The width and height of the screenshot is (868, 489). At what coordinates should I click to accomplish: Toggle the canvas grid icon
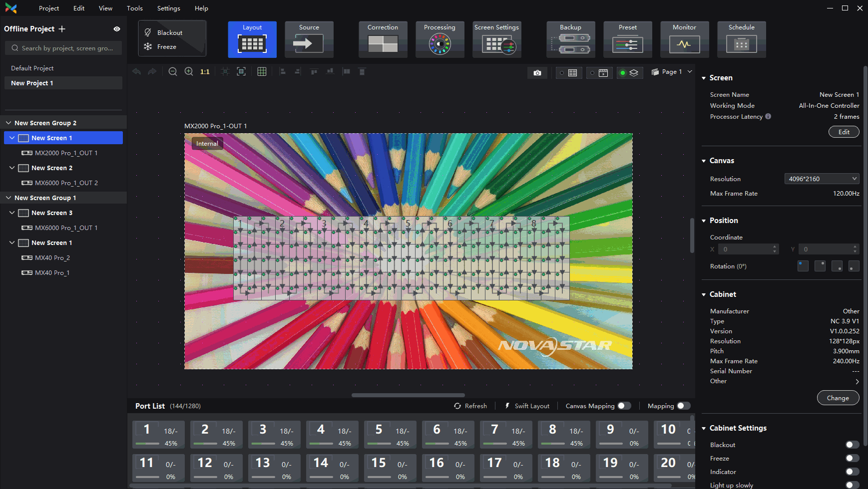(262, 72)
